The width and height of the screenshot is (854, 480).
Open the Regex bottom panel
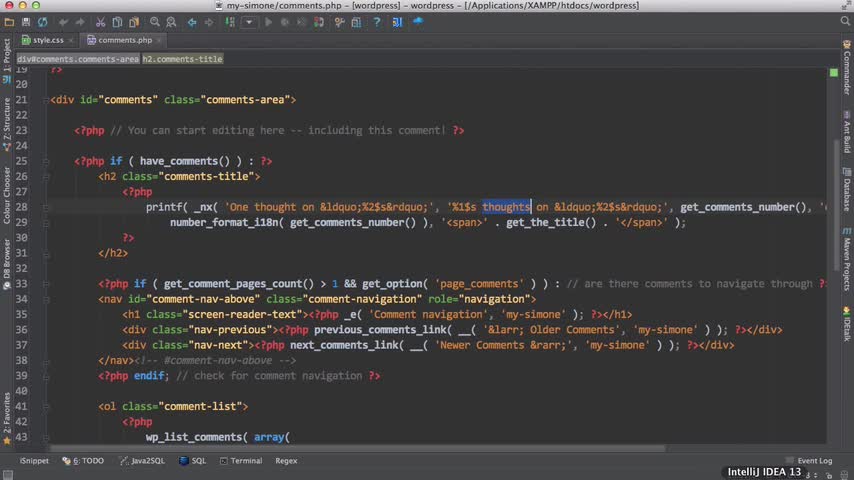(x=286, y=461)
